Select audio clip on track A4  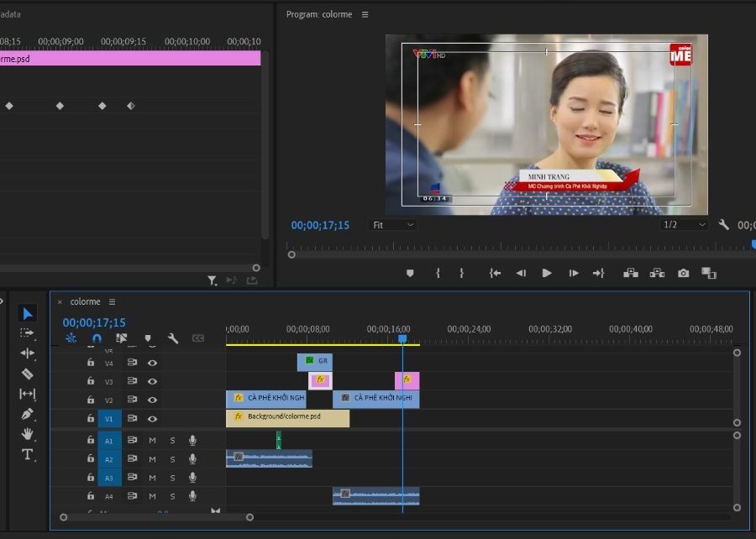[376, 495]
